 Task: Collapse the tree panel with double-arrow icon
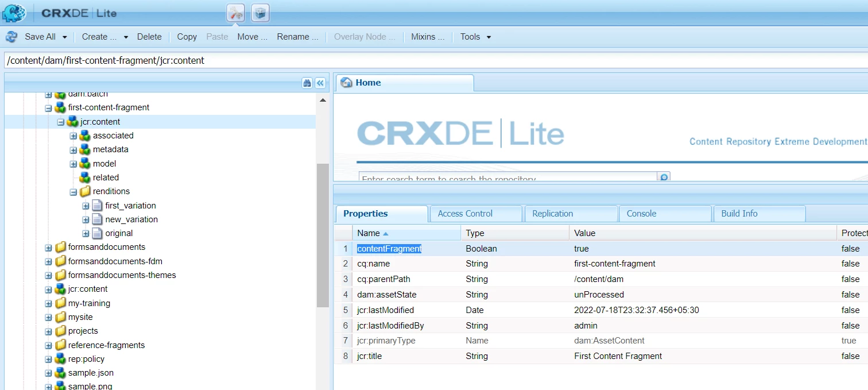(x=320, y=83)
